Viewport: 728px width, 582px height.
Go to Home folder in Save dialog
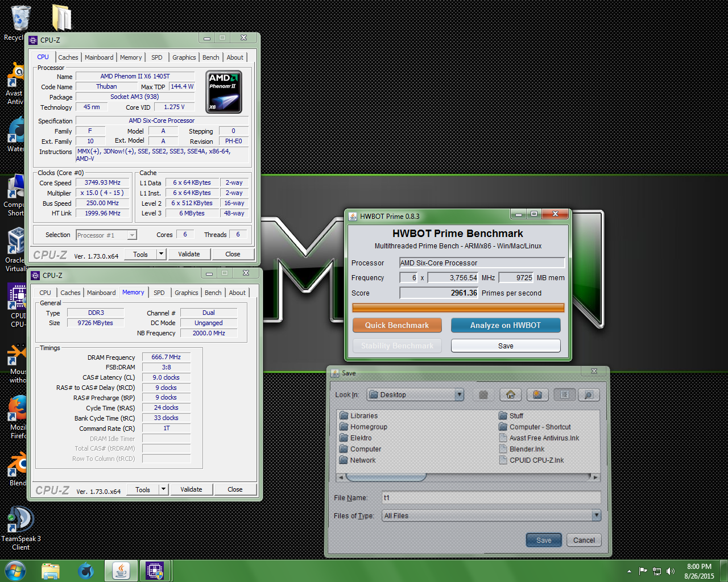click(x=511, y=394)
